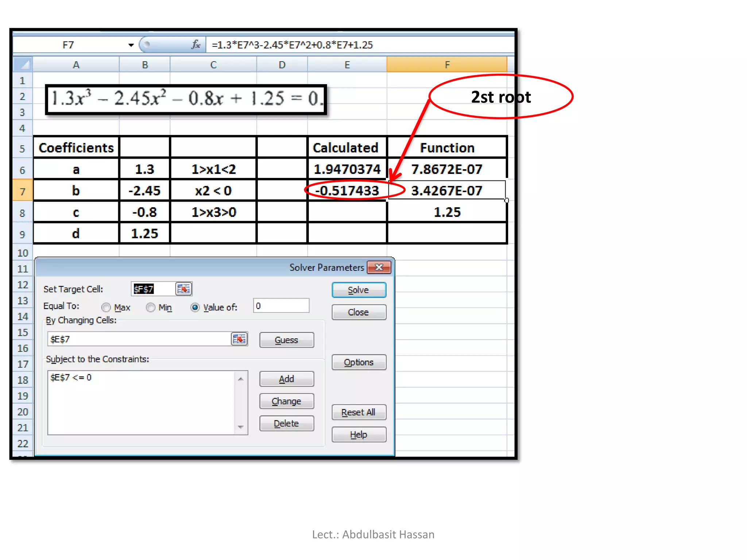Click Reset All button
747x560 pixels.
[x=359, y=412]
